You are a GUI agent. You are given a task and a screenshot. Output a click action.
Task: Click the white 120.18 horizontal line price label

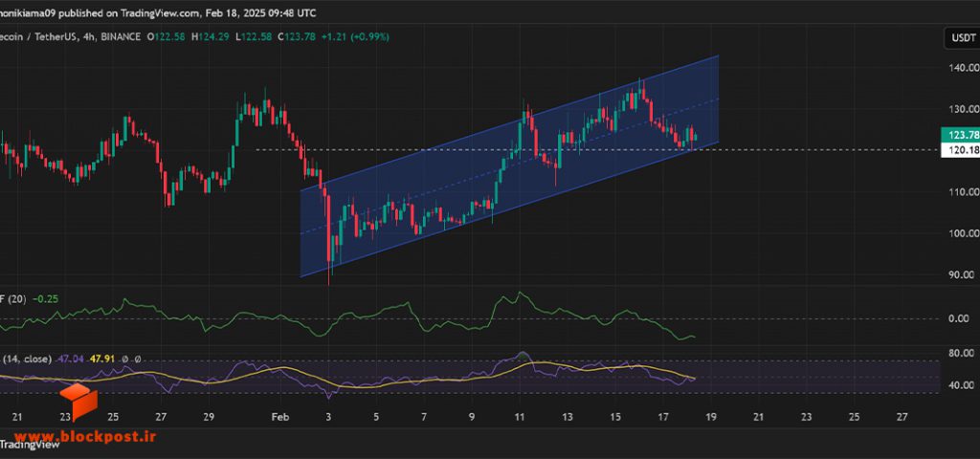(960, 150)
